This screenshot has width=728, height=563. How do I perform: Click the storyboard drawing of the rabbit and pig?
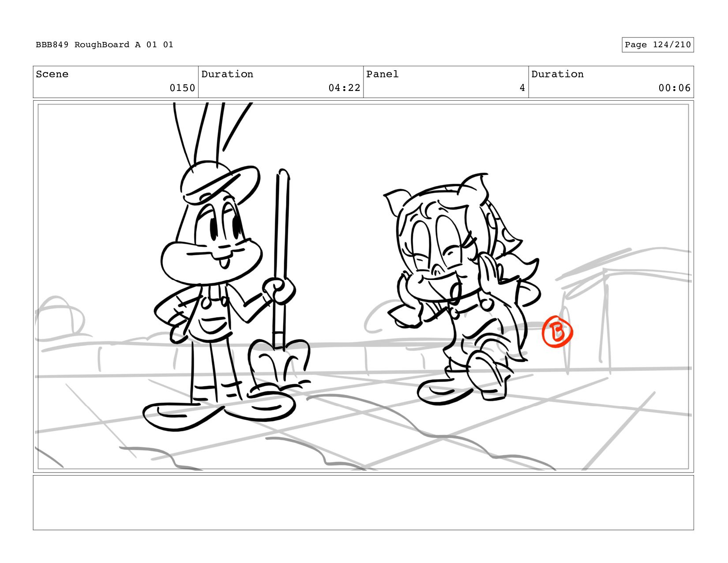tap(363, 287)
